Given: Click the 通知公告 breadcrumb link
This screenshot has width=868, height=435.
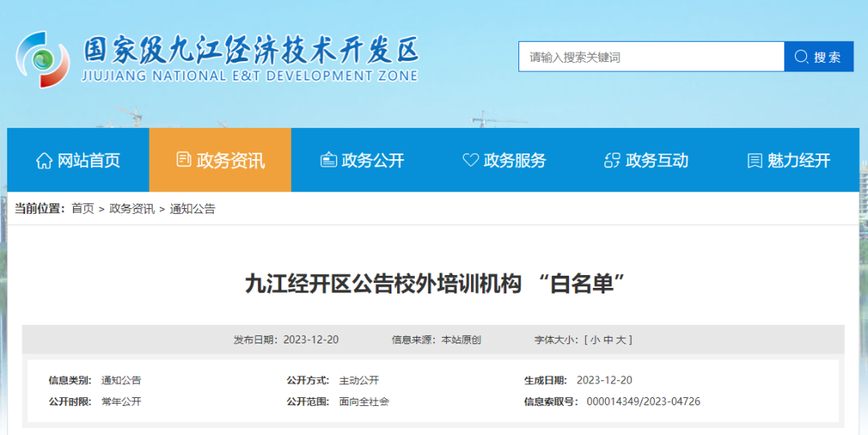Looking at the screenshot, I should 192,209.
